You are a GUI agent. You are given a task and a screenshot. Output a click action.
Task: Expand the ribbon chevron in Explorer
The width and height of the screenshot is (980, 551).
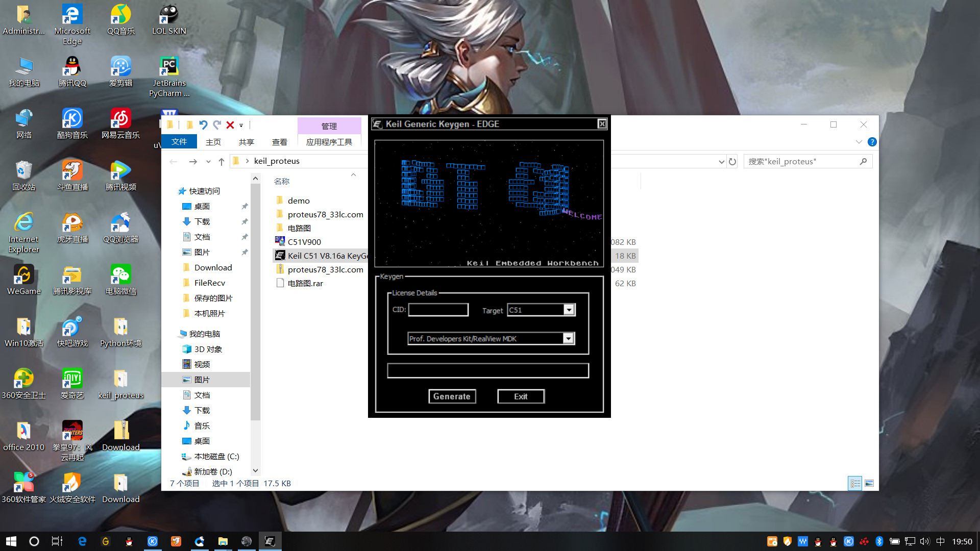[859, 142]
